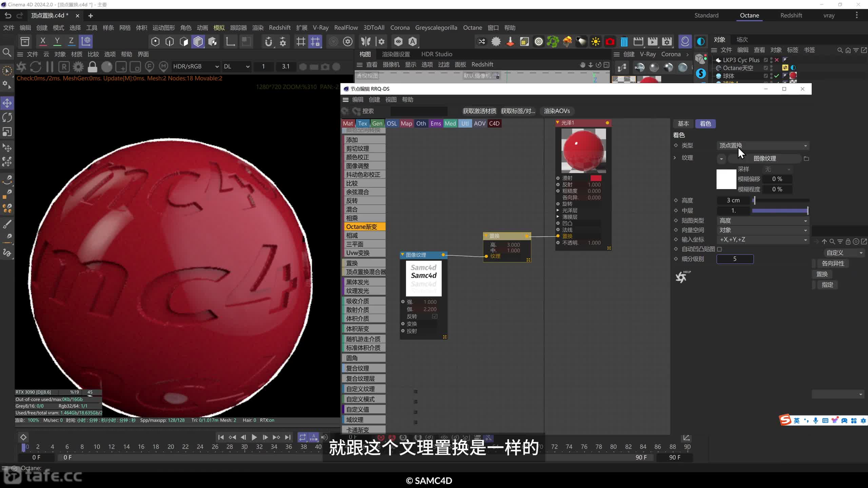Open the DL kernel dropdown
The width and height of the screenshot is (868, 488).
point(236,66)
